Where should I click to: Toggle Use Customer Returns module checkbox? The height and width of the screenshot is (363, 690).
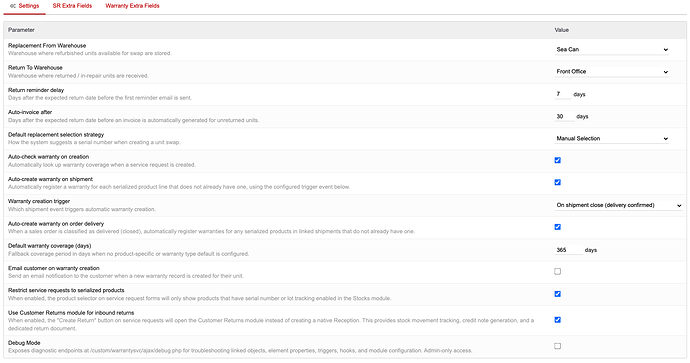pos(558,320)
